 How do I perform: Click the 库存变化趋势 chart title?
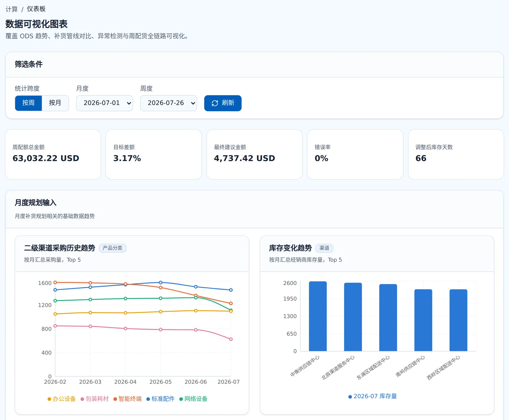[290, 248]
